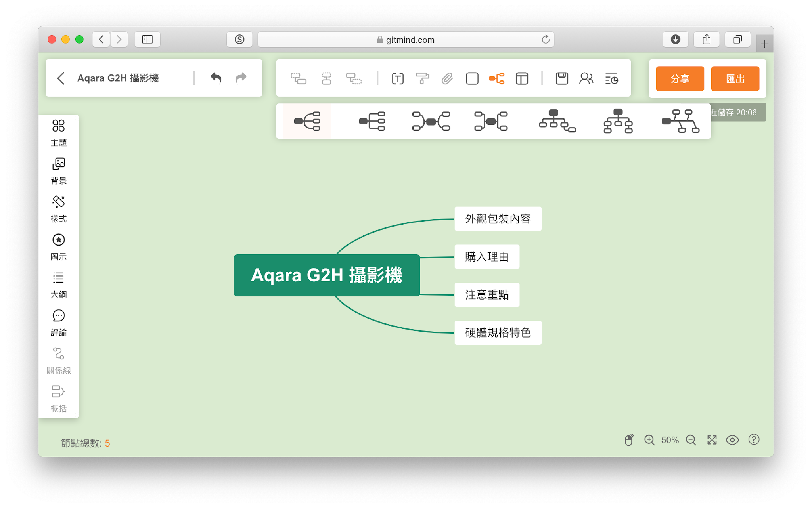Click the 分享 share button
This screenshot has height=508, width=812.
tap(680, 79)
